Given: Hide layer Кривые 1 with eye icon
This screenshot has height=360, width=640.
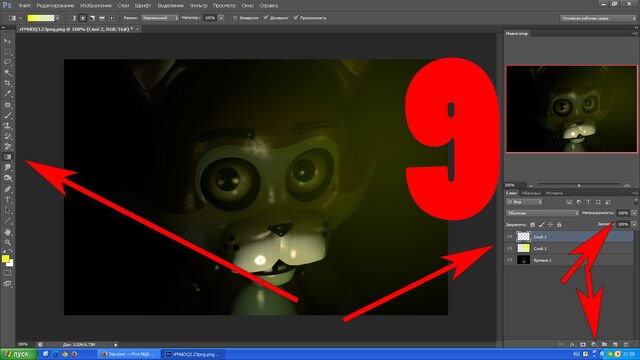Looking at the screenshot, I should click(x=509, y=260).
